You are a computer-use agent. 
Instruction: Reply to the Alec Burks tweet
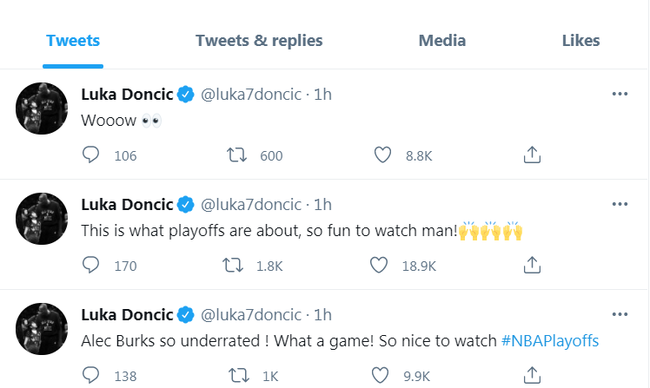point(90,376)
